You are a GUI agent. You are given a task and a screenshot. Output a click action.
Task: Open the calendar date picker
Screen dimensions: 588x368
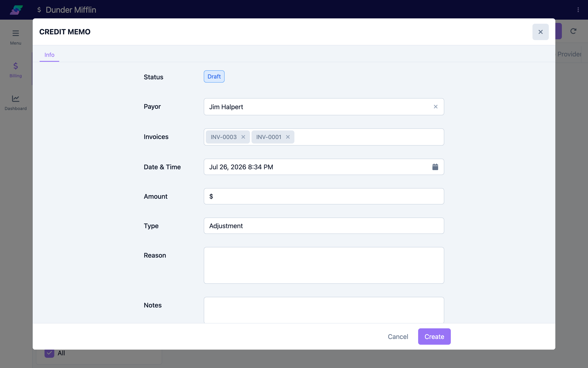coord(435,167)
